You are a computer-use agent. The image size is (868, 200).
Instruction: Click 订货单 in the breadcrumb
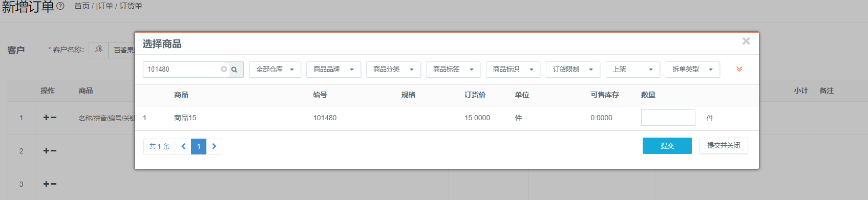point(131,6)
